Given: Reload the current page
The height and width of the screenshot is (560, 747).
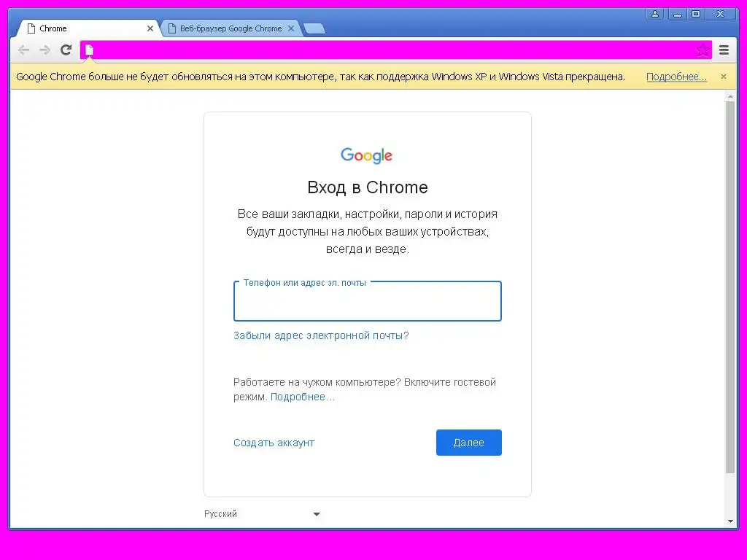Looking at the screenshot, I should (x=66, y=50).
